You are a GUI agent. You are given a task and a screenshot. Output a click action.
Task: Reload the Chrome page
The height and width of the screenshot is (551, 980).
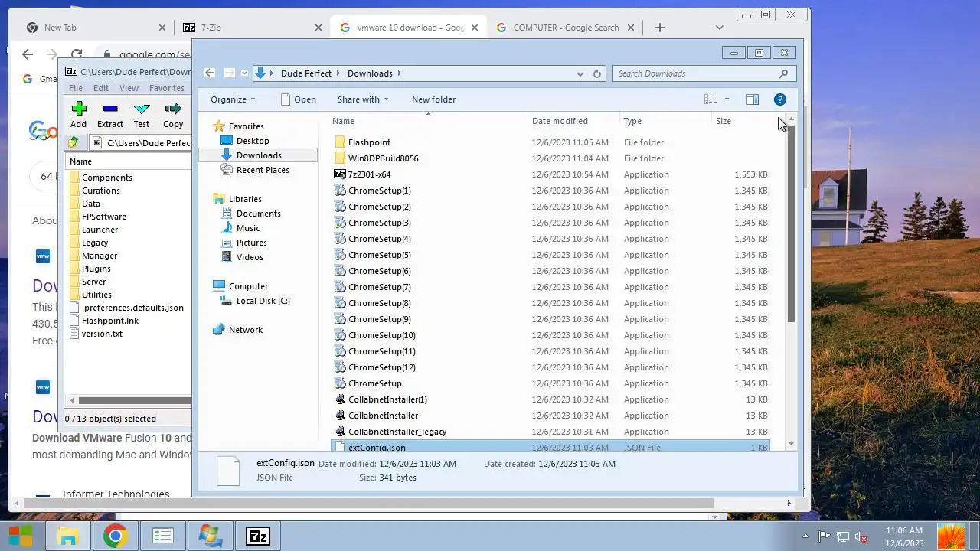pyautogui.click(x=77, y=54)
